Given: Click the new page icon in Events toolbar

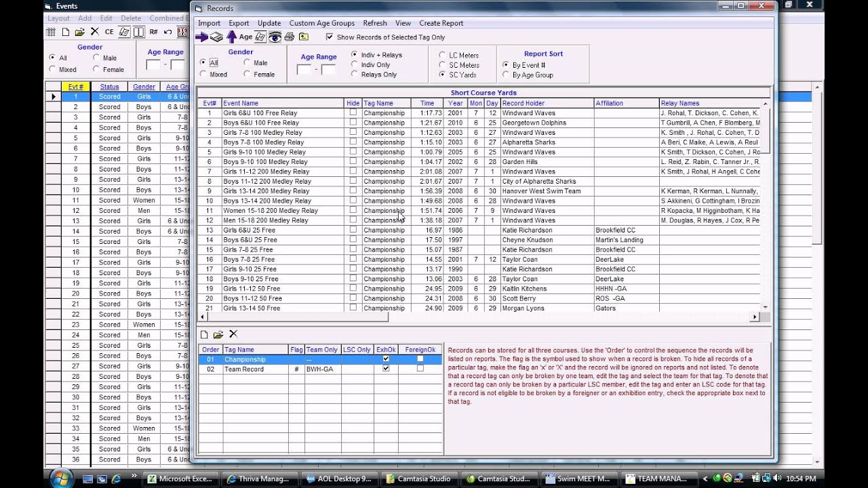Looking at the screenshot, I should tap(66, 32).
